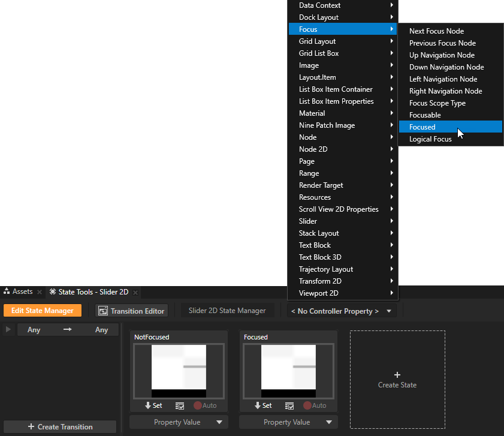Screen dimensions: 504x436
Task: Open the Property Value dropdown under NotFocused
Action: [178, 422]
